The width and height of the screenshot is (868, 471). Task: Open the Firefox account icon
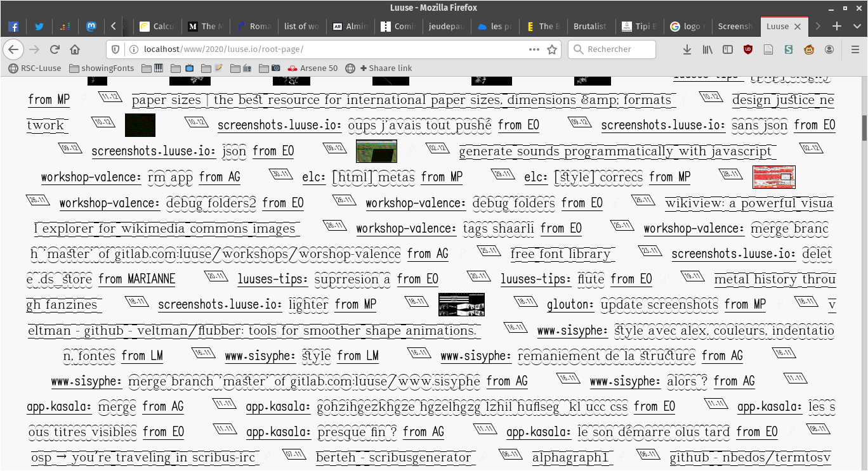[x=829, y=49]
